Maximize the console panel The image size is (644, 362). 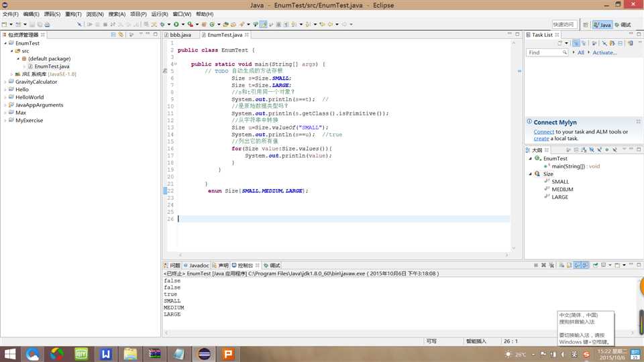(639, 265)
